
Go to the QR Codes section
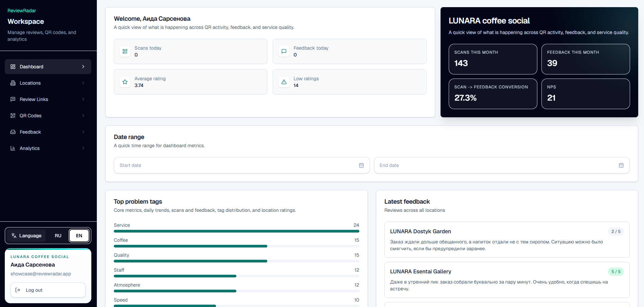click(x=48, y=116)
